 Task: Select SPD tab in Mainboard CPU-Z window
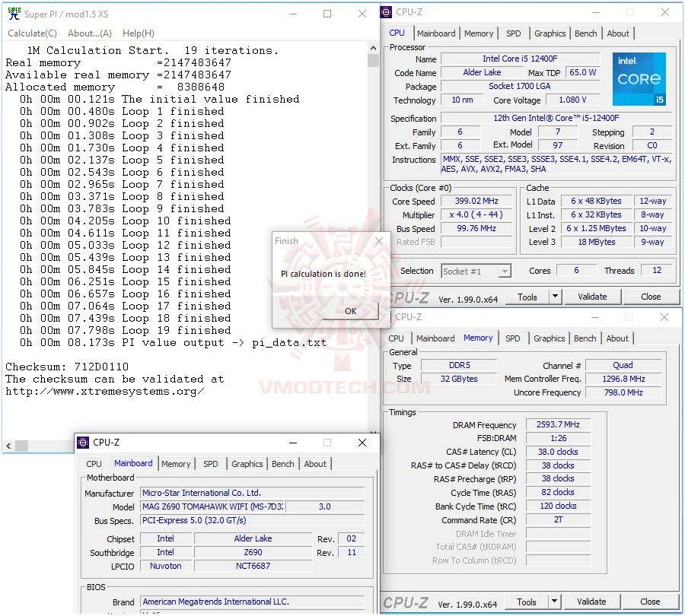point(210,464)
